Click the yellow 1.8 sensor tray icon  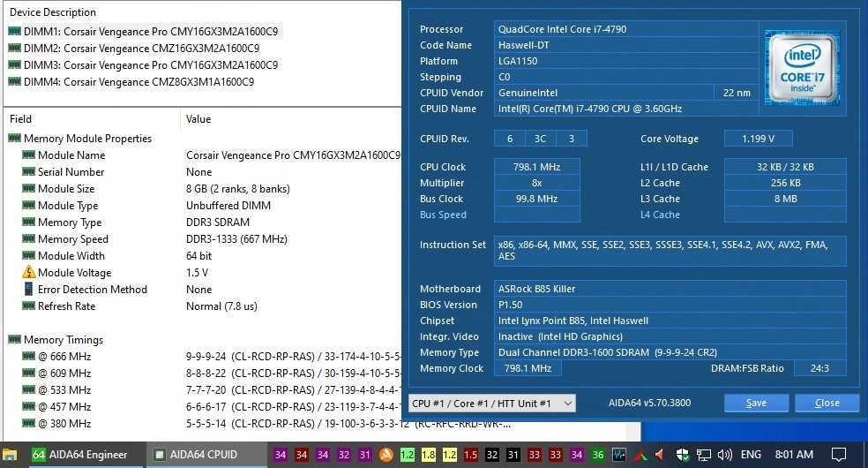pos(429,455)
